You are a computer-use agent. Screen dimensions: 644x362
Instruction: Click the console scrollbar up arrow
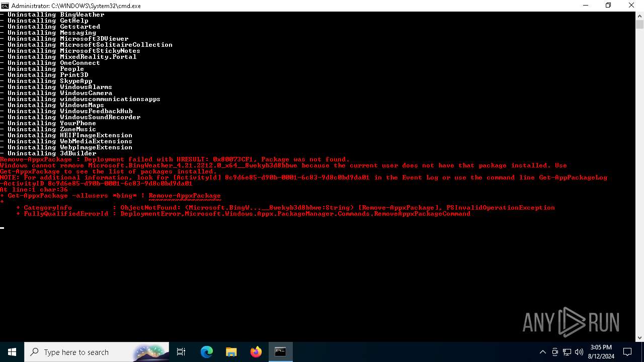639,16
